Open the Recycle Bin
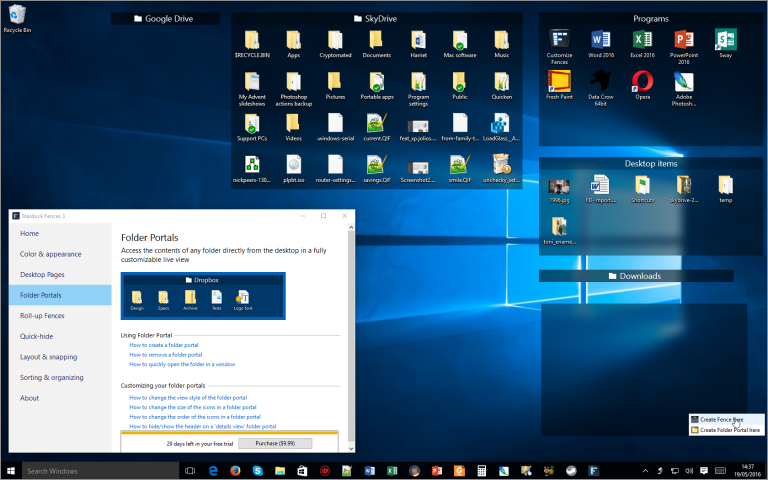The image size is (768, 480). 17,17
